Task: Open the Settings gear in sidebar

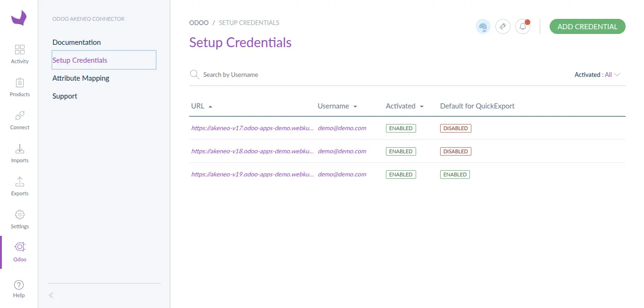Action: tap(19, 218)
